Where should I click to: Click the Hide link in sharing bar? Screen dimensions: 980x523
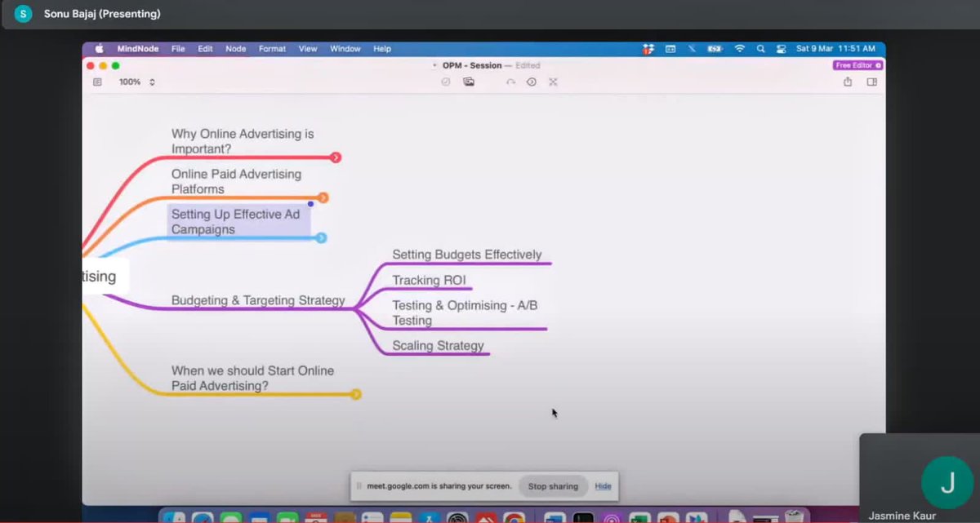pyautogui.click(x=603, y=486)
